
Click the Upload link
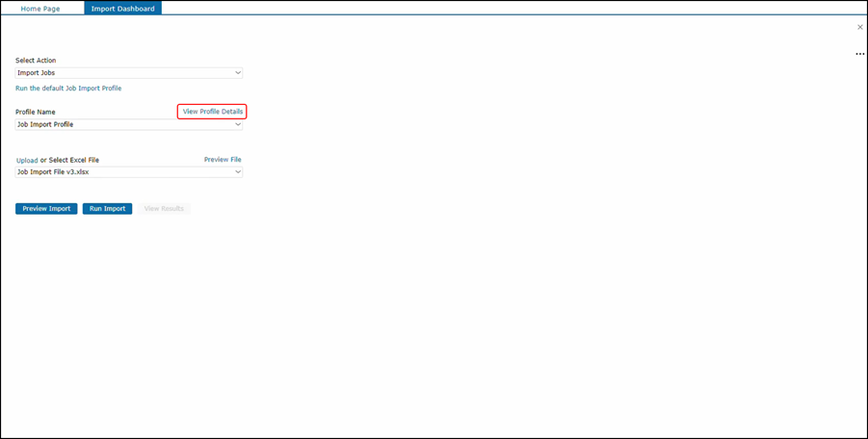27,161
